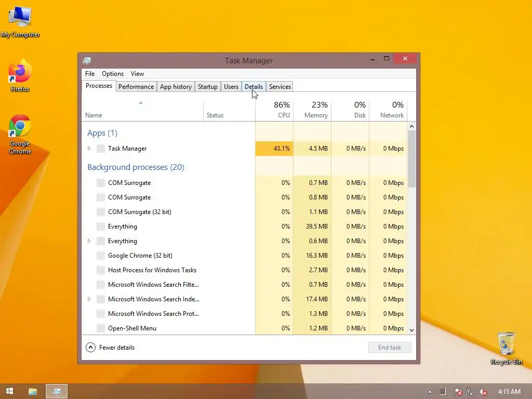Click the Task Manager title bar icon

(x=87, y=60)
